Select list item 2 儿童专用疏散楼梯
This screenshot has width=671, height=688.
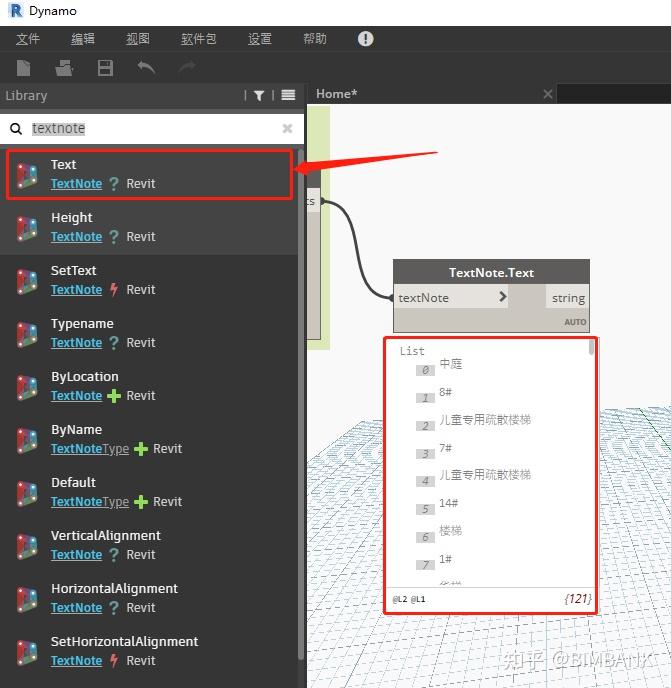pyautogui.click(x=485, y=420)
